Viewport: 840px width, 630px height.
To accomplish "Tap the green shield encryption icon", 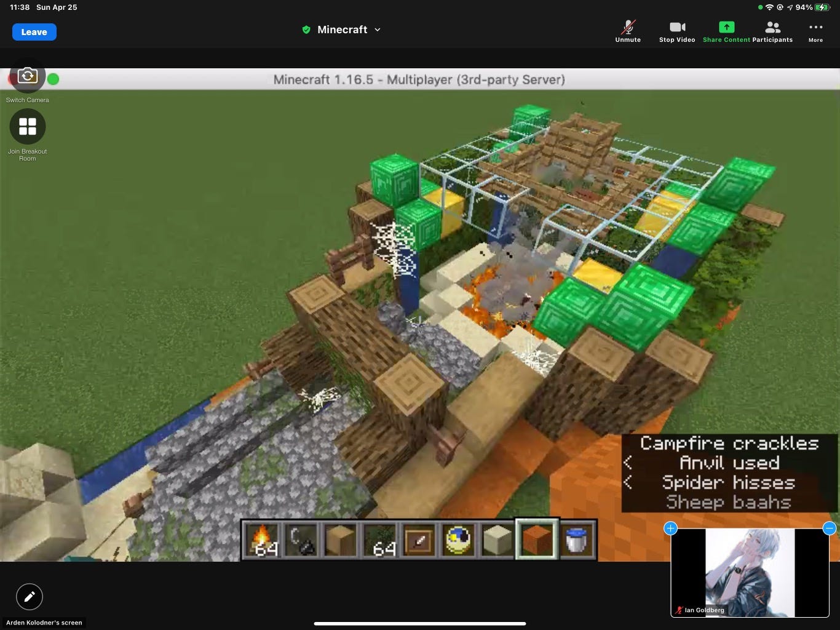I will [x=306, y=30].
